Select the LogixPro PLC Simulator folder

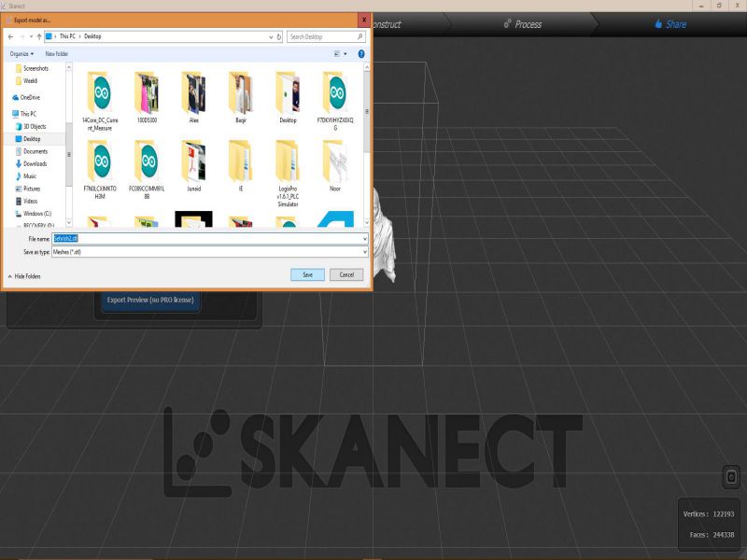tap(288, 174)
